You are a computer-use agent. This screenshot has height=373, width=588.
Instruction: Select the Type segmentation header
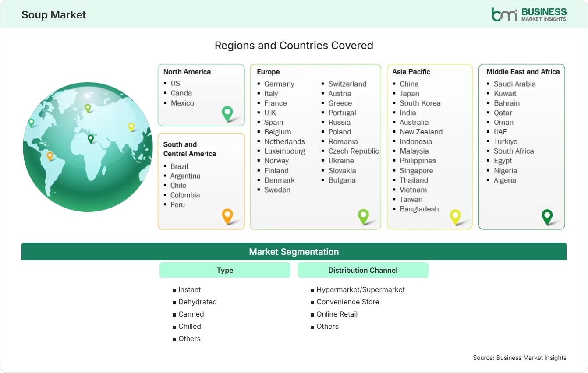(225, 270)
